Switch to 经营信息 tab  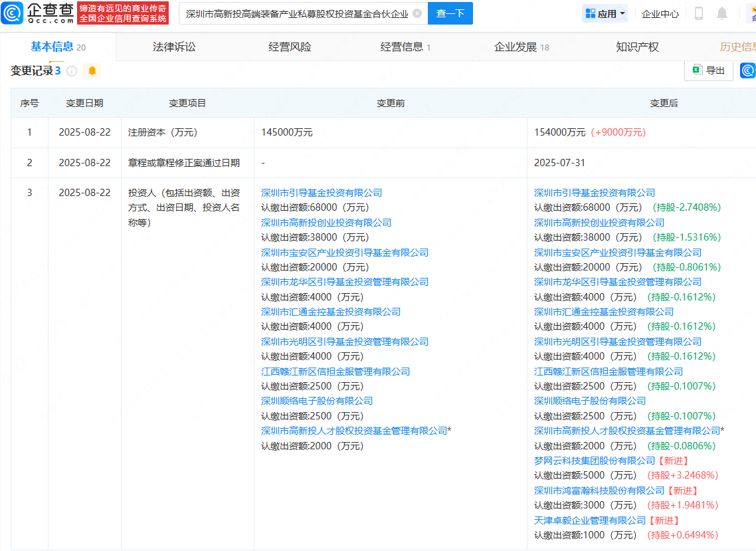pos(405,47)
